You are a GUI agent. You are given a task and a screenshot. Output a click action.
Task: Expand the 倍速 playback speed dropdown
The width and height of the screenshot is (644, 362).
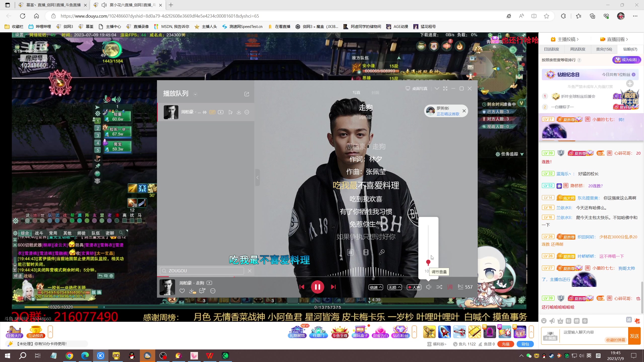coord(376,287)
